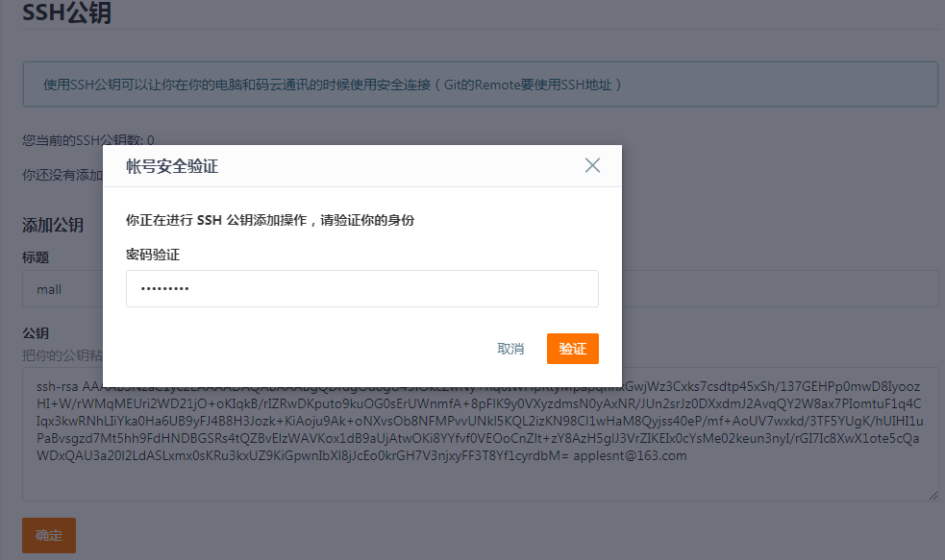The height and width of the screenshot is (560, 945).
Task: Cancel verification with 取消 button
Action: click(510, 349)
